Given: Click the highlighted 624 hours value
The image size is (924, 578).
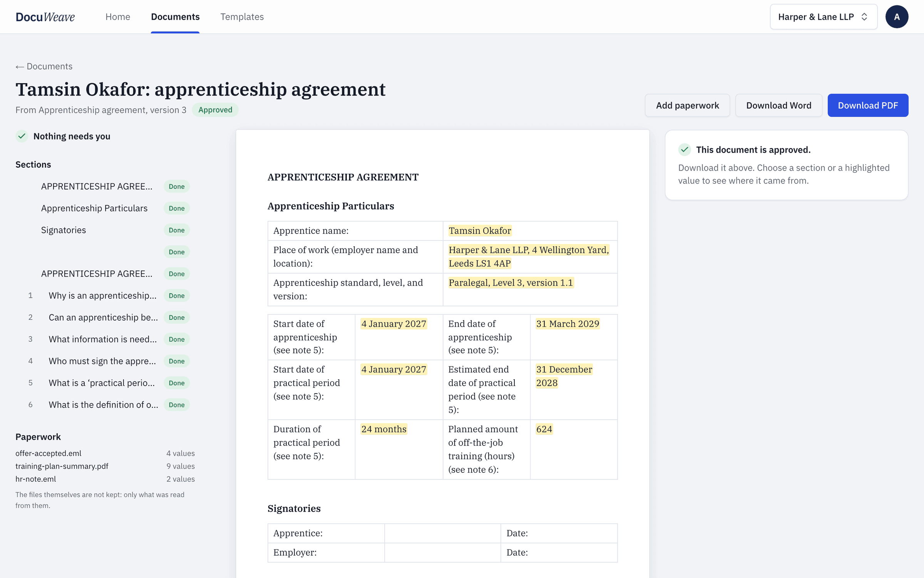Looking at the screenshot, I should (544, 429).
